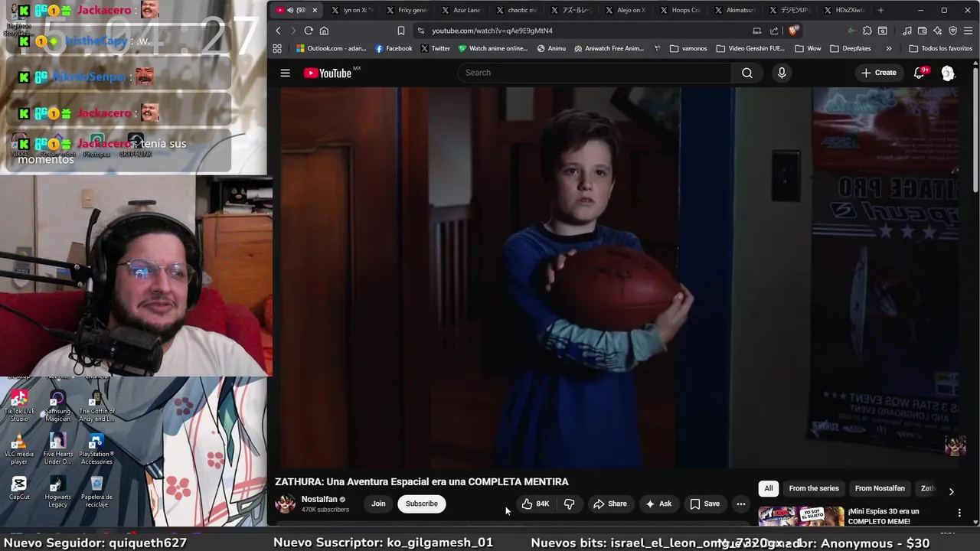This screenshot has height=551, width=980.
Task: Open the Leo AI sparkle icon
Action: point(938,31)
